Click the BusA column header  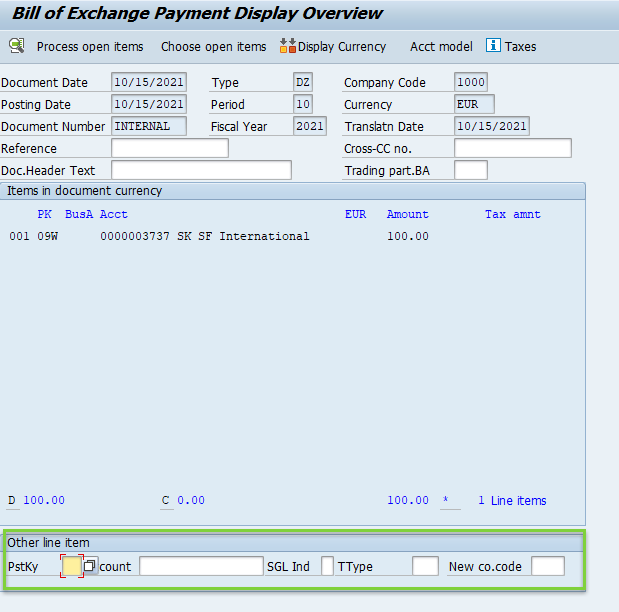coord(79,214)
